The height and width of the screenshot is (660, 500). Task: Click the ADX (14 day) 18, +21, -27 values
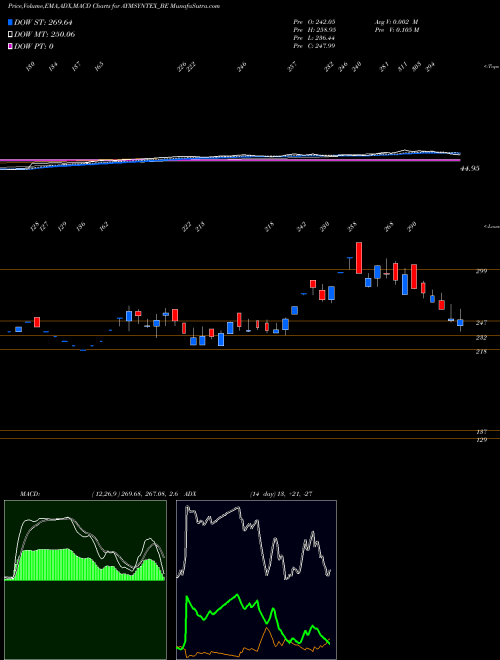coord(281,494)
